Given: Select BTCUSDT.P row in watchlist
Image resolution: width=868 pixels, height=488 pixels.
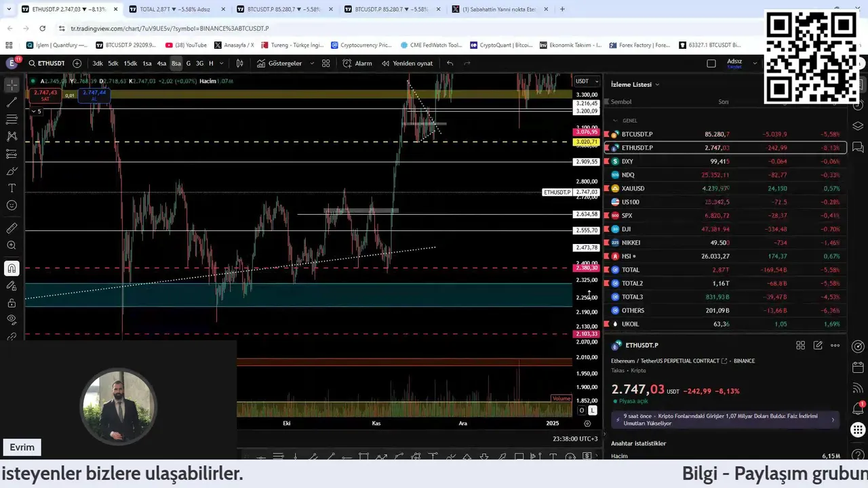Looking at the screenshot, I should click(x=726, y=134).
